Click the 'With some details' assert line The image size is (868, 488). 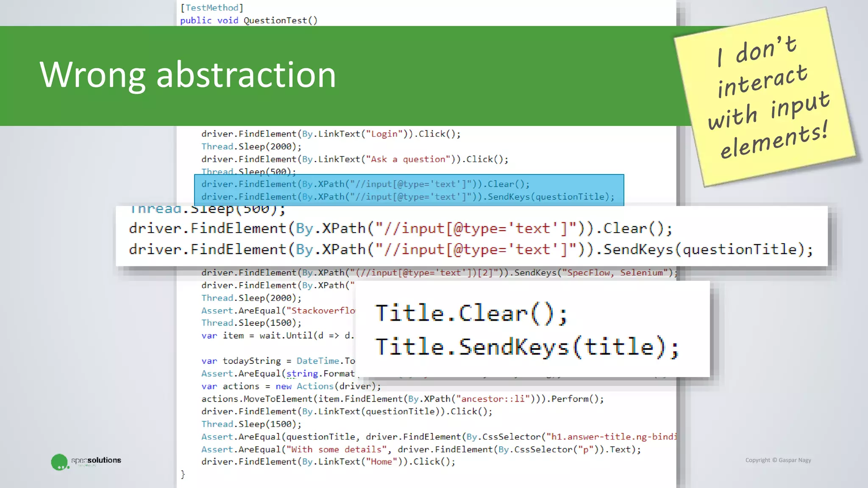(x=420, y=449)
